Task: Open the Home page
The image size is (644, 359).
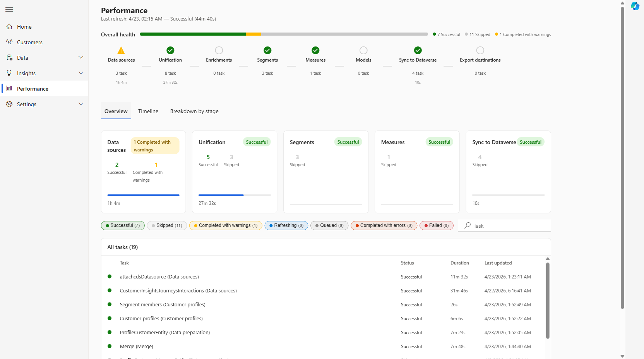Action: pos(44,27)
